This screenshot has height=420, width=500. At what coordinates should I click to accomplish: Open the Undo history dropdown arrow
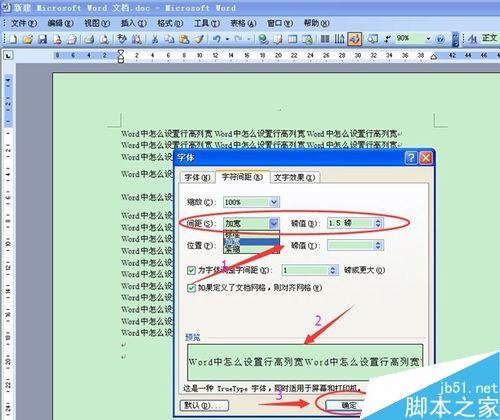pos(227,39)
